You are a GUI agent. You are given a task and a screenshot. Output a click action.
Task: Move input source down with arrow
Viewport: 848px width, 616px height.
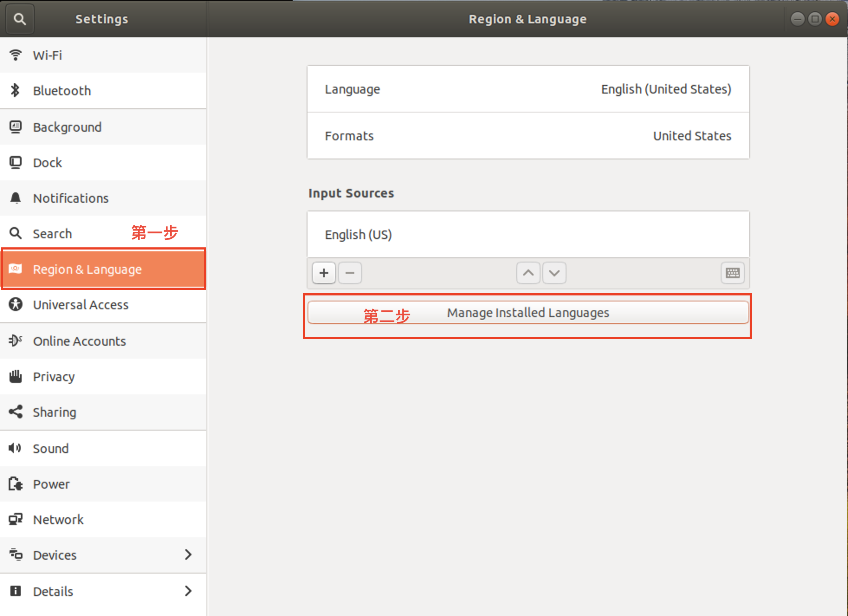554,273
